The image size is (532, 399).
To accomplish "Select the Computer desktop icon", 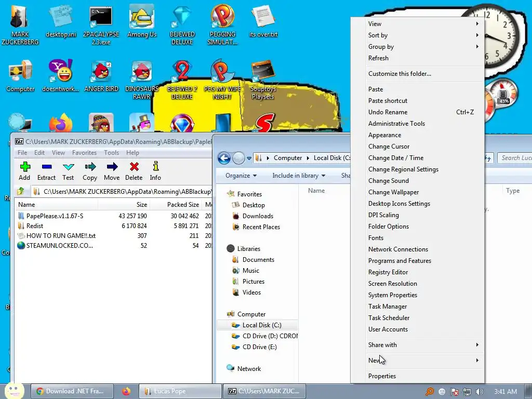I will click(20, 76).
